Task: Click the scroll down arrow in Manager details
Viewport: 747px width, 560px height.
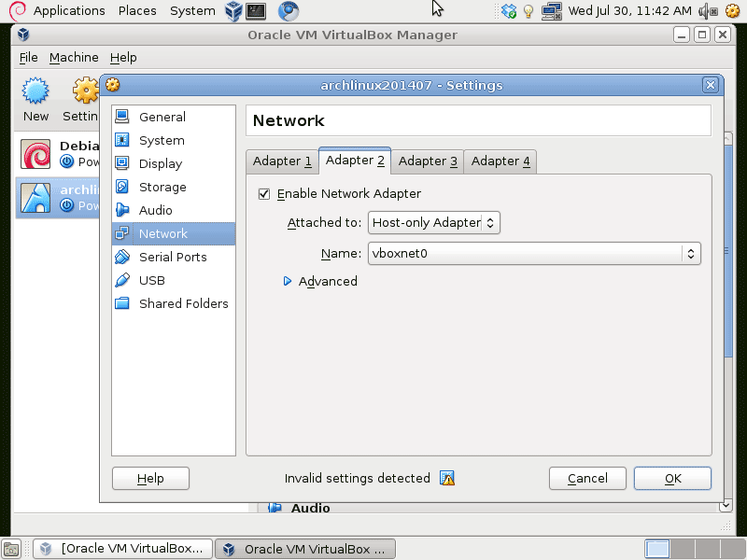Action: (x=726, y=505)
